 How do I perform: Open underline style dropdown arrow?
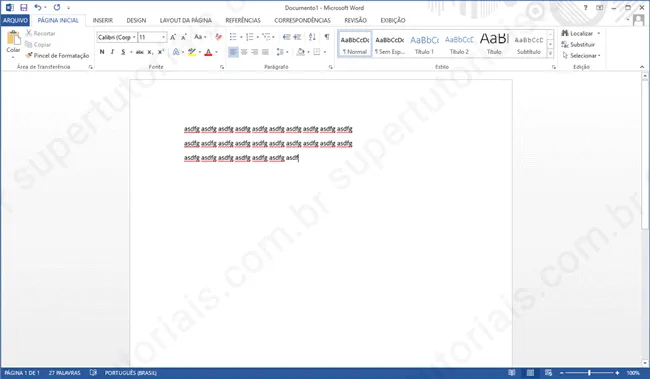click(x=131, y=52)
